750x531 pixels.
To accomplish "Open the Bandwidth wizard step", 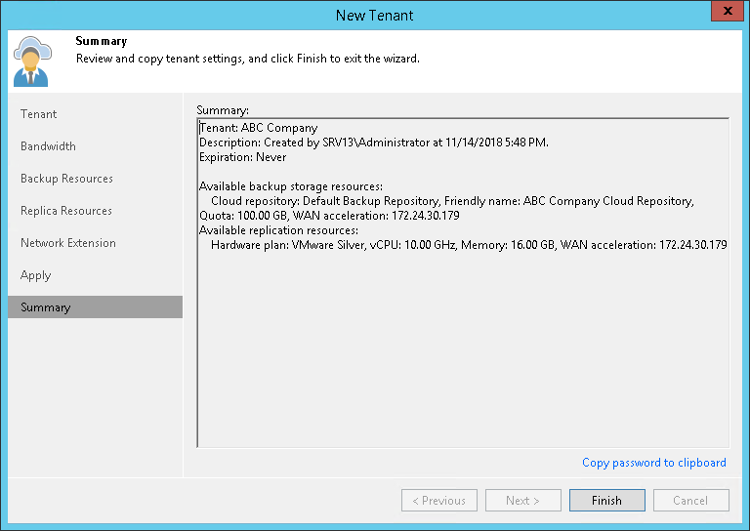I will [x=48, y=146].
